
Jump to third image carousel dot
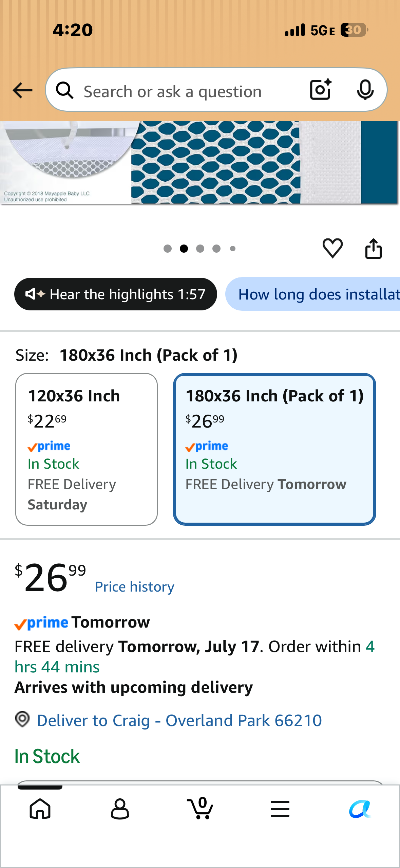pyautogui.click(x=200, y=249)
